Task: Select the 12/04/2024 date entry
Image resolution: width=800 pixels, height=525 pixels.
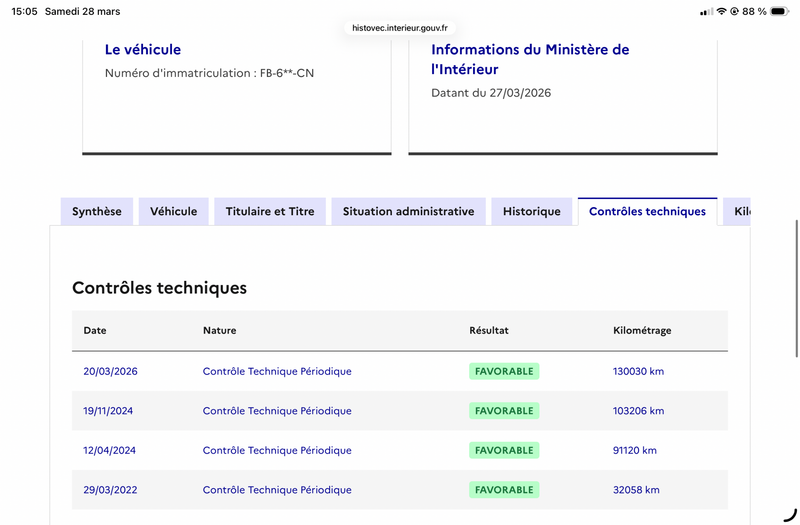Action: pyautogui.click(x=110, y=450)
